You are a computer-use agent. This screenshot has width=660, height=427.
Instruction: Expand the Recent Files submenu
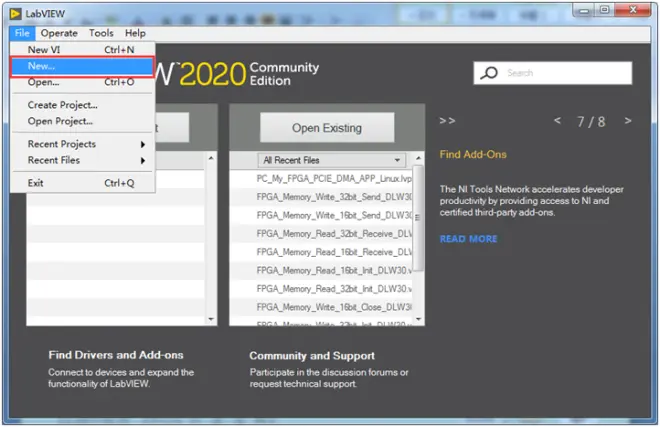(x=82, y=160)
